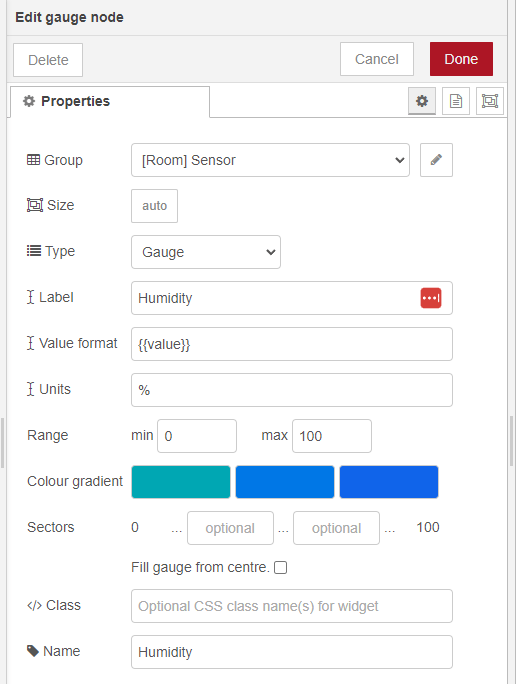Screen dimensions: 516x684
Task: Click the Done button
Action: pyautogui.click(x=461, y=59)
